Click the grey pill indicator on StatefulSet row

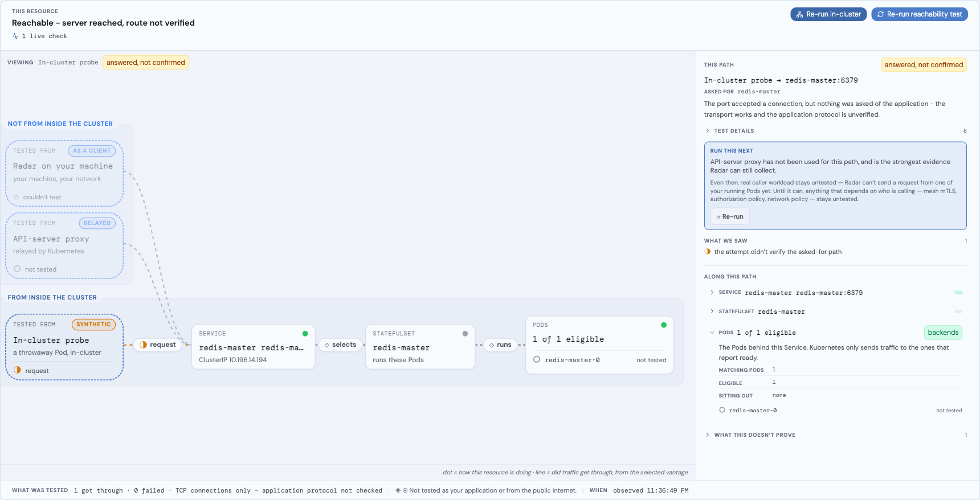click(958, 312)
